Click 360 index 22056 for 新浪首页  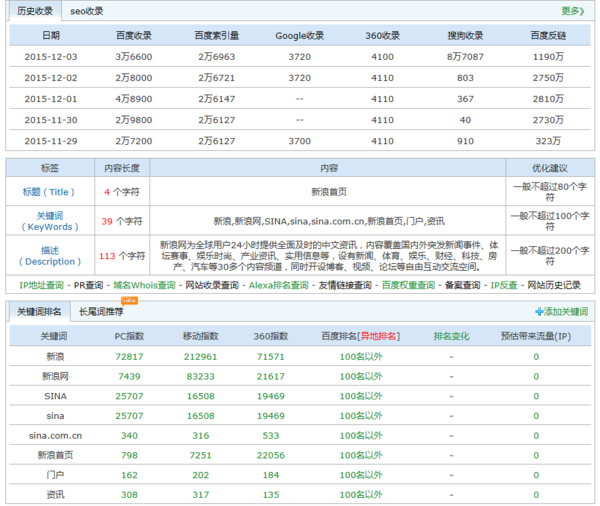[271, 455]
